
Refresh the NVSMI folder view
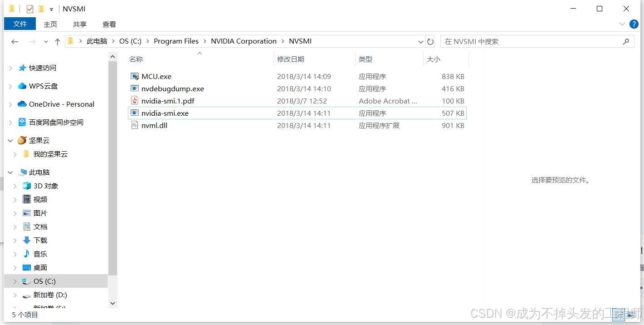point(430,41)
